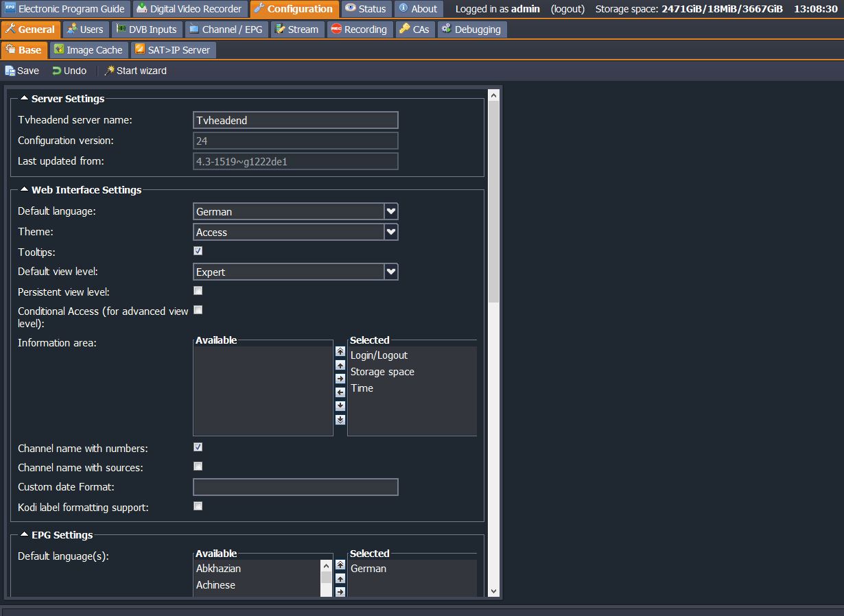
Task: Select Achinese in EPG Available languages
Action: tap(257, 585)
